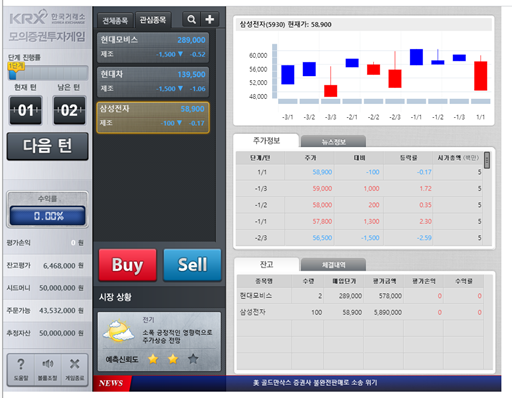Click the 주가 column header

click(310, 158)
